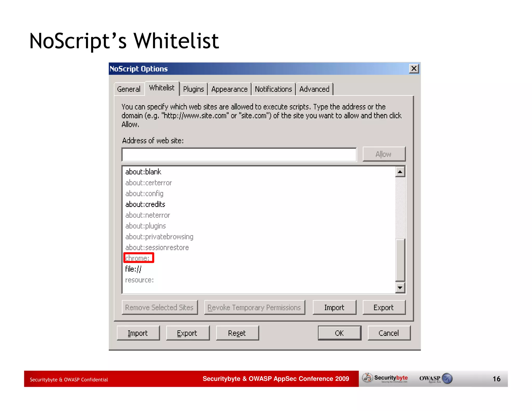
Task: Click the whitelist scroll up arrow
Action: pos(400,172)
